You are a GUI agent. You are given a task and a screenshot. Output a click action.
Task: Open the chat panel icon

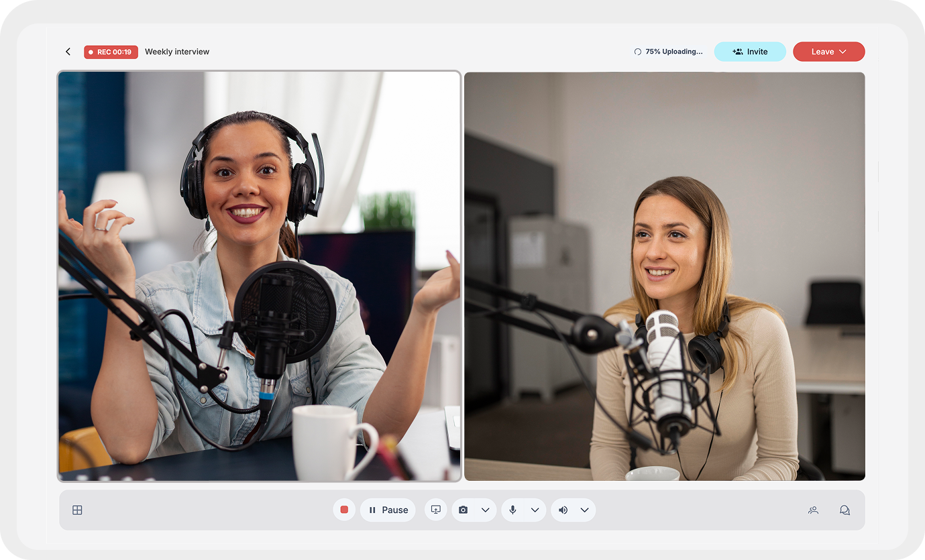click(845, 510)
